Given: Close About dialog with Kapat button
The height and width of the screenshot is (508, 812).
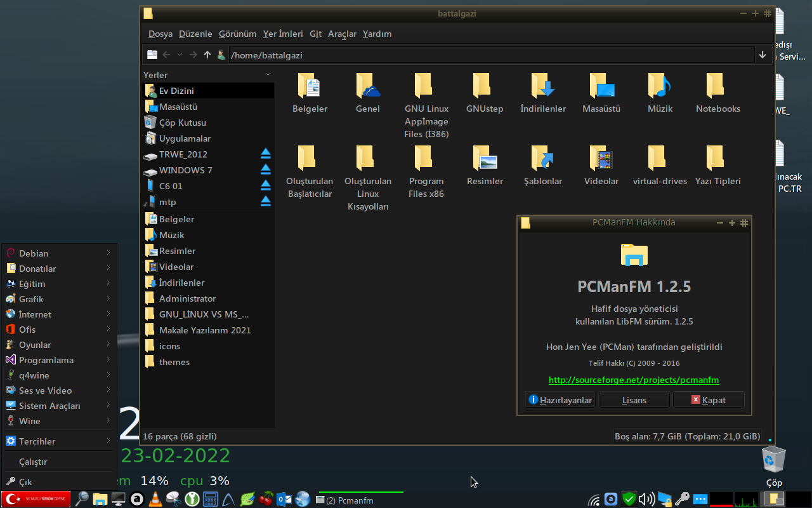Looking at the screenshot, I should (x=708, y=400).
